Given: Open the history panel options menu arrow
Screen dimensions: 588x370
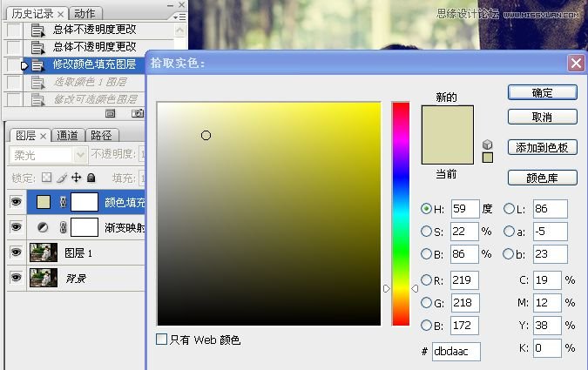Looking at the screenshot, I should tap(179, 16).
